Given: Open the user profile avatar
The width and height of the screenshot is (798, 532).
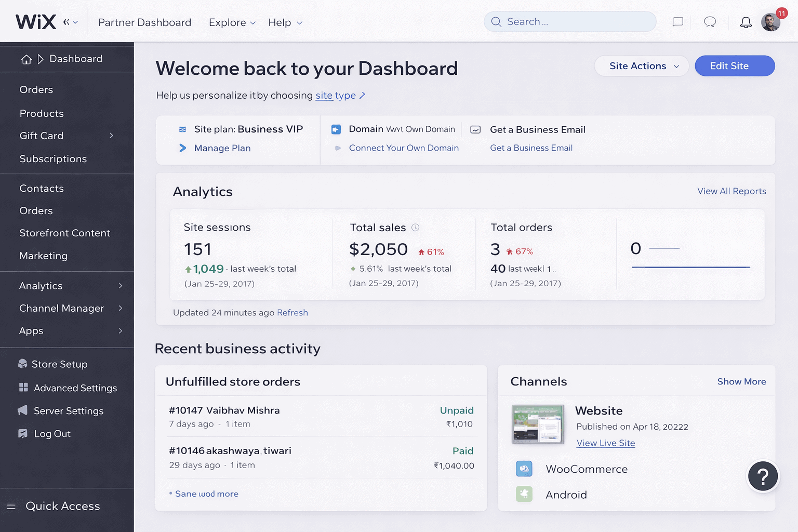Looking at the screenshot, I should 770,22.
